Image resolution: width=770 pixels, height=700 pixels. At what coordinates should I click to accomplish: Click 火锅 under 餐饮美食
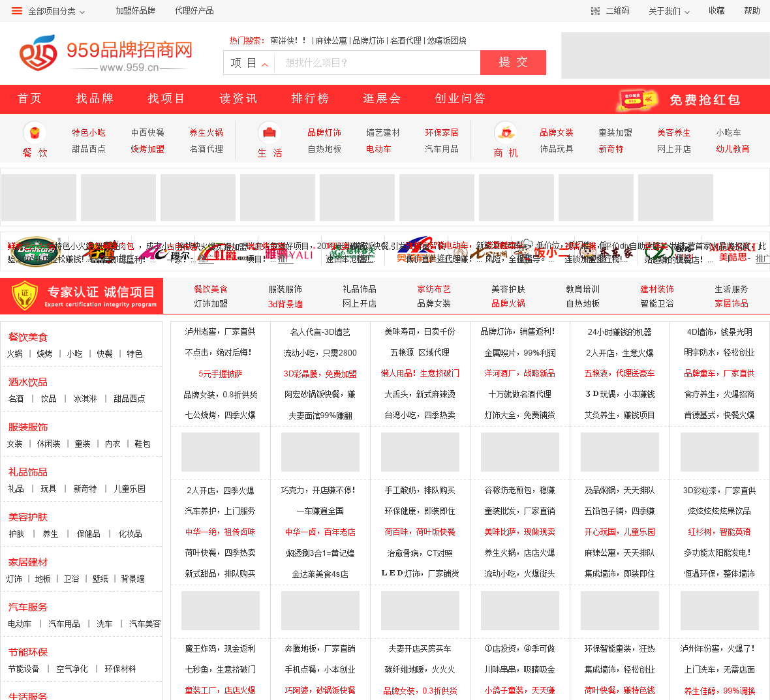(15, 354)
